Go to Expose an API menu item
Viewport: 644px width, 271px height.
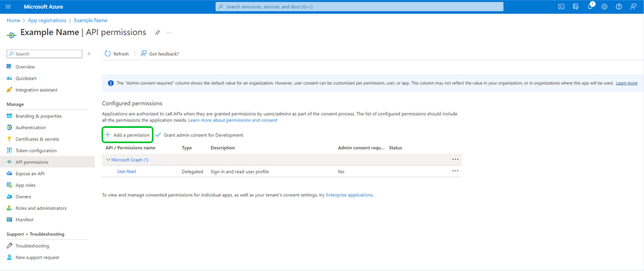tap(30, 174)
